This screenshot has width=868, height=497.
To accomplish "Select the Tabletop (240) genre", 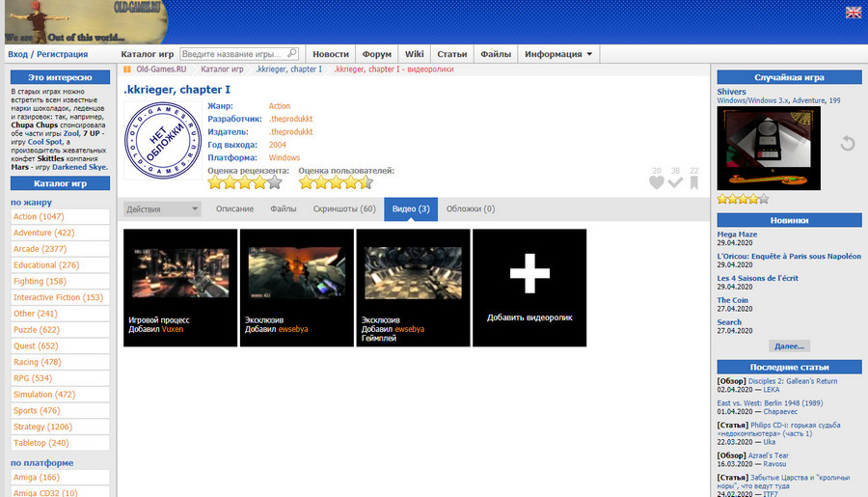I will point(60,443).
